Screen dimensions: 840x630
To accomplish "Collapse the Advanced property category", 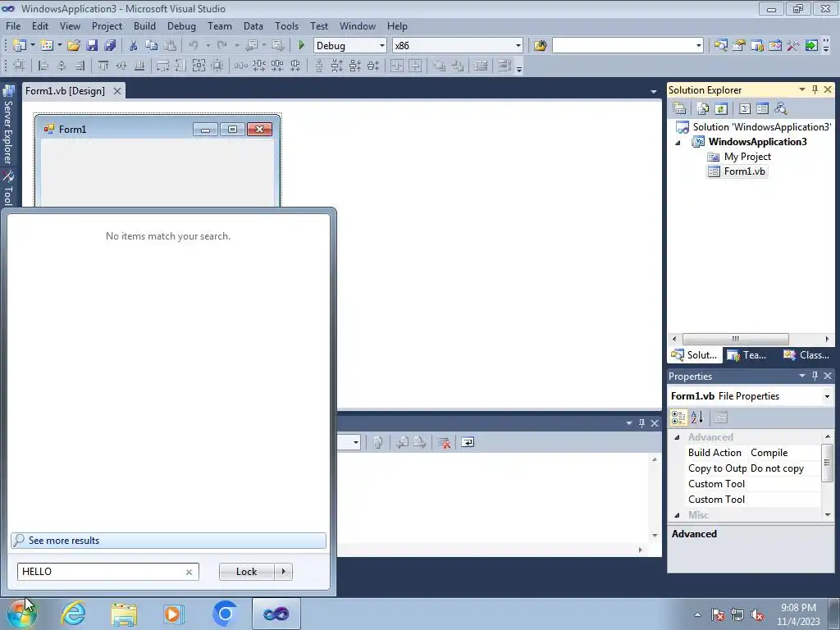I will point(677,437).
